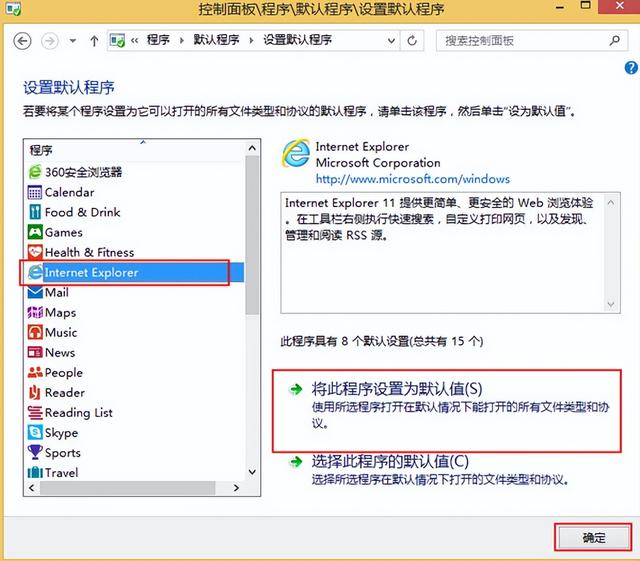Viewport: 640px width, 561px height.
Task: Click the description box up scroll arrow
Action: (x=611, y=203)
